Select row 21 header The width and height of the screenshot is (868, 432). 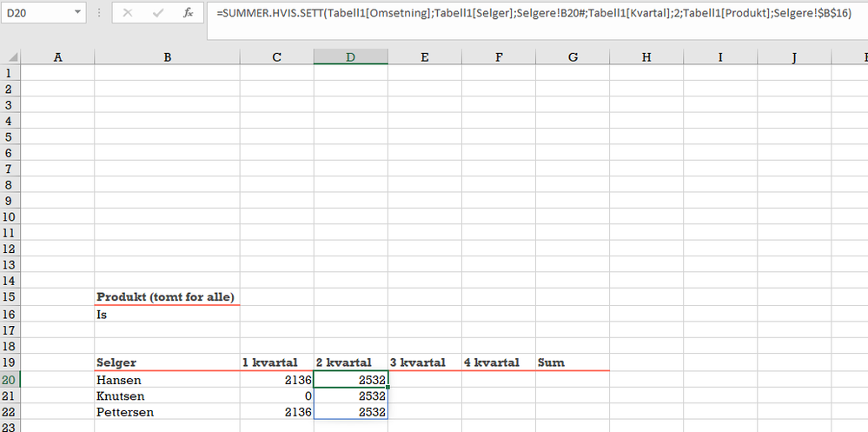pos(10,396)
